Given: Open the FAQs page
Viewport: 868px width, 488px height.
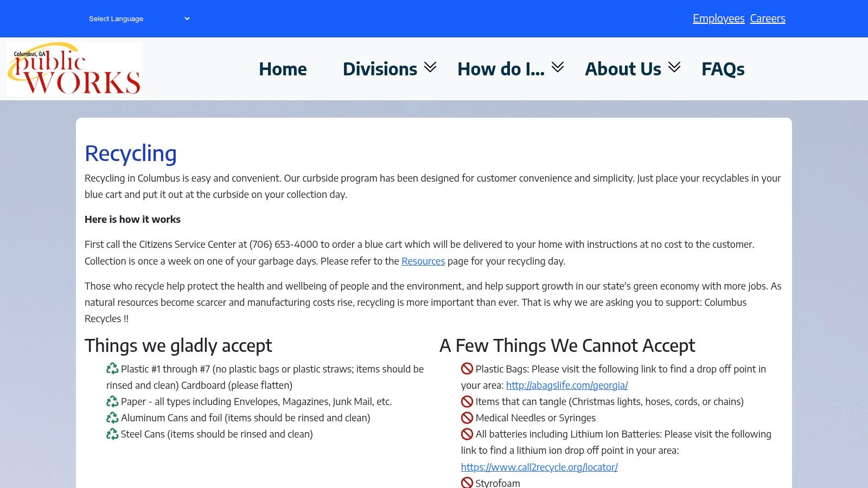Looking at the screenshot, I should 723,69.
